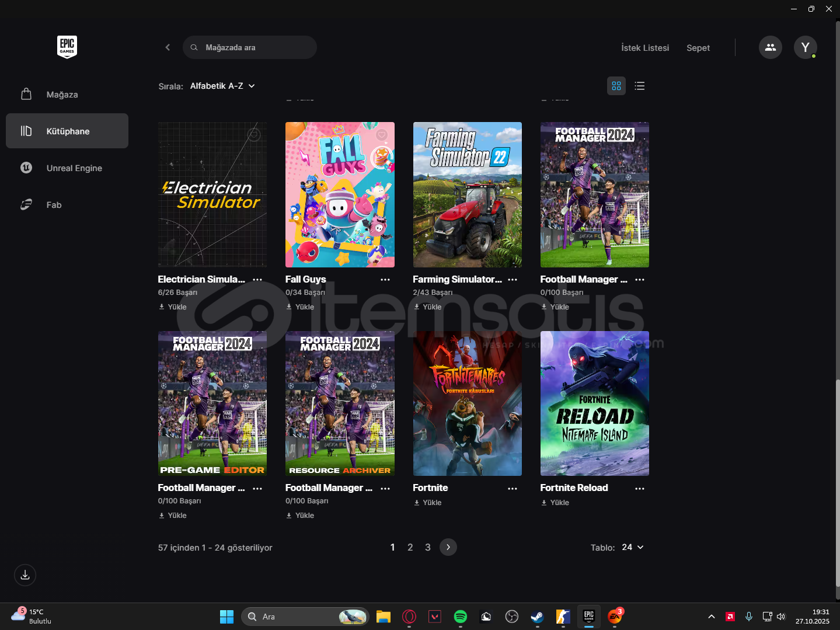This screenshot has height=630, width=840.
Task: Open Fortnite Reload three-dot options menu
Action: click(639, 488)
